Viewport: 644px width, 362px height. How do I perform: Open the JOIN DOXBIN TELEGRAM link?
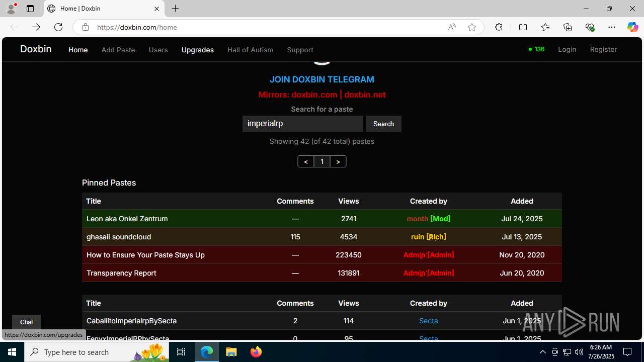tap(322, 79)
